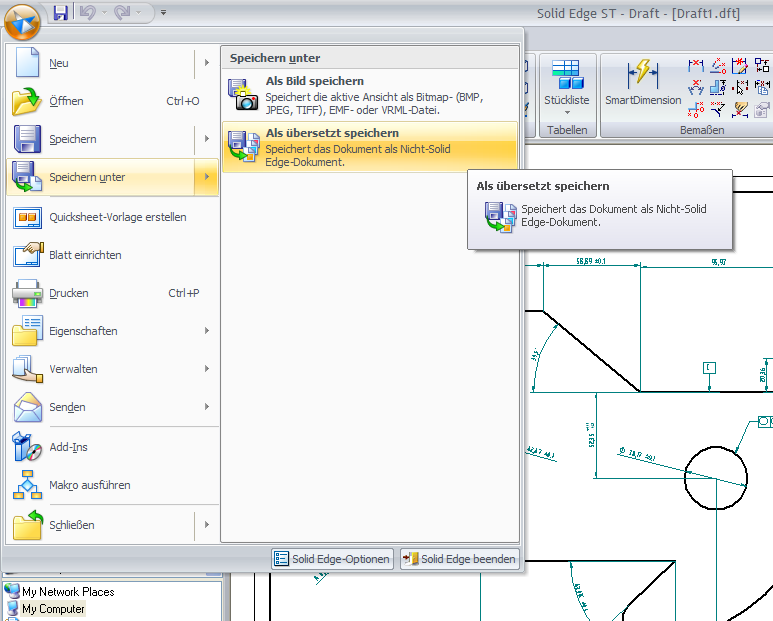The image size is (773, 621).
Task: Expand the Eigenschaften submenu arrow
Action: (x=207, y=331)
